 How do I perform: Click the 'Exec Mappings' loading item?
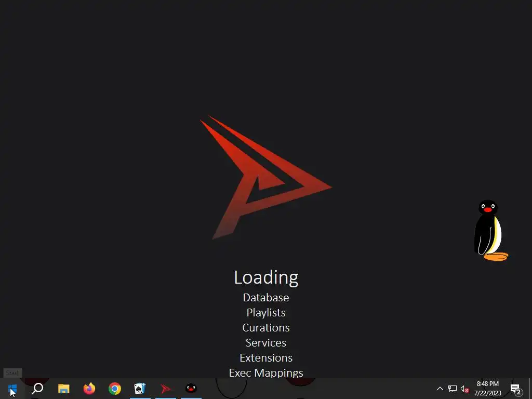point(266,373)
